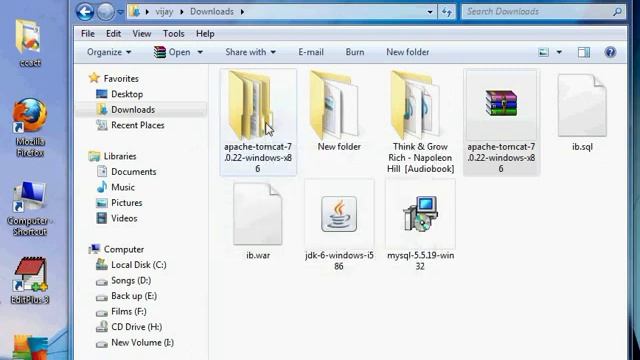640x360 pixels.
Task: Toggle the preview pane button
Action: point(584,52)
